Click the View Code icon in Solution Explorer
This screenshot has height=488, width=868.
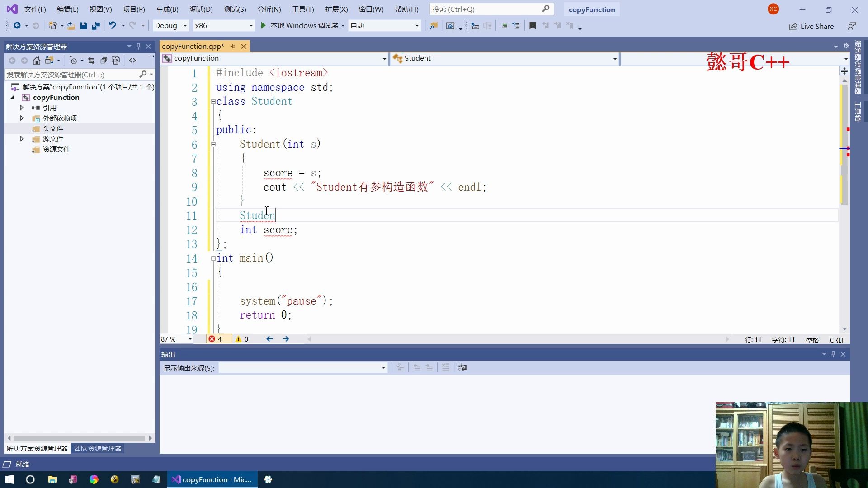132,60
